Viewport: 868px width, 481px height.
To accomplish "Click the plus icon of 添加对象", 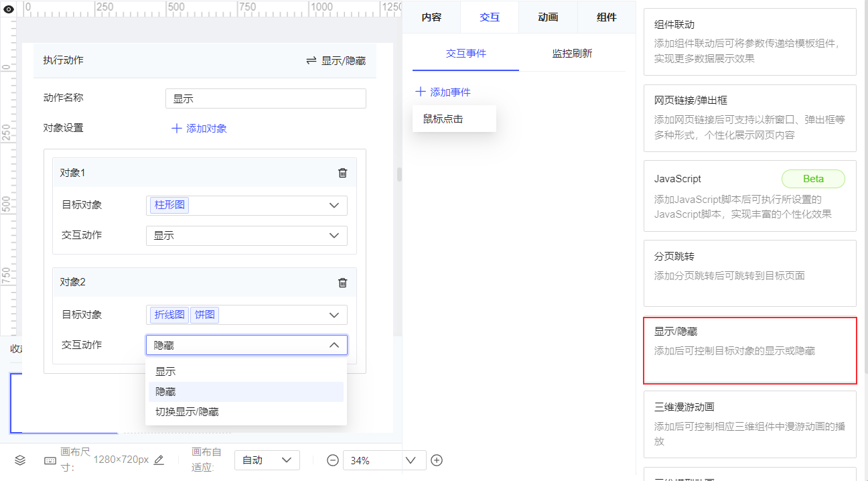I will [177, 129].
